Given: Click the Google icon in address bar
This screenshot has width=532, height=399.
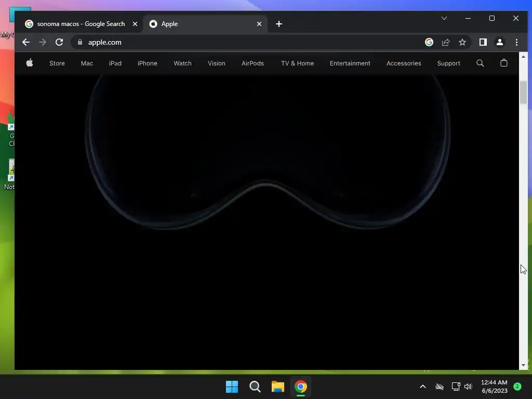Looking at the screenshot, I should tap(429, 42).
